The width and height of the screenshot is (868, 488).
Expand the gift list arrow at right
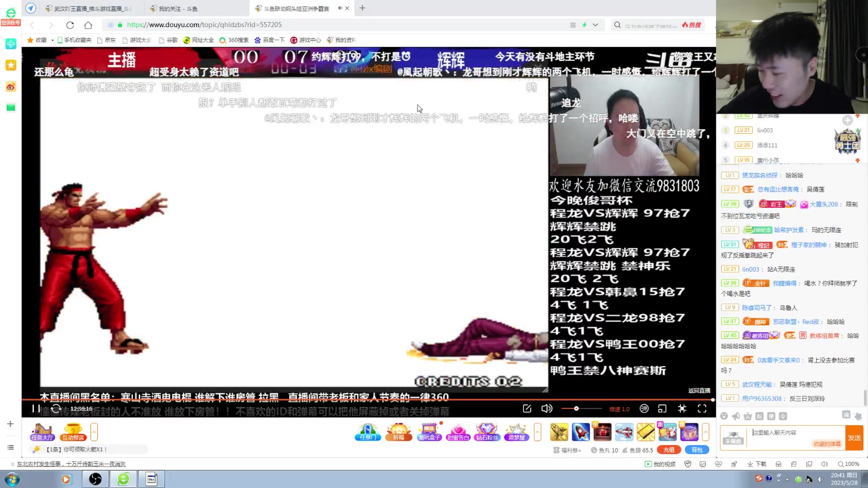point(705,432)
